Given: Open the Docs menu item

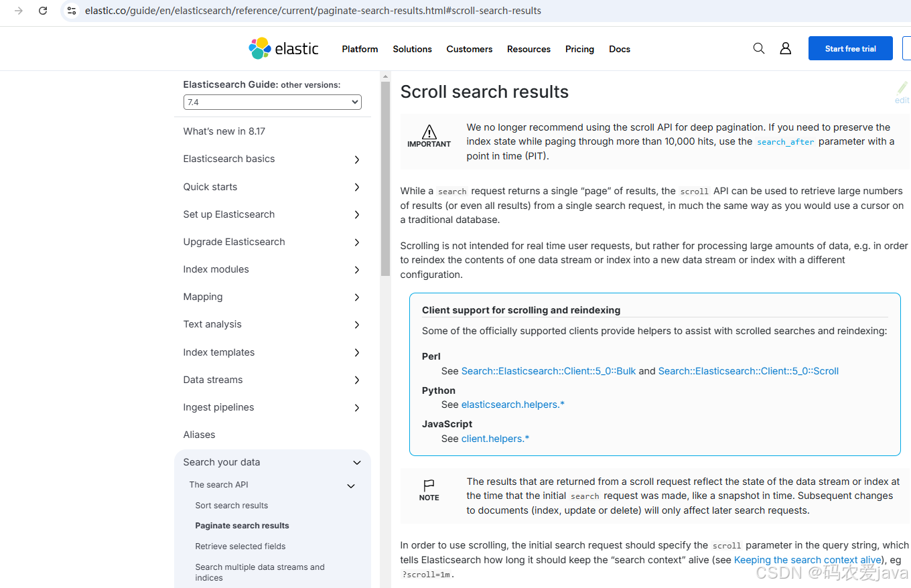Looking at the screenshot, I should coord(620,49).
